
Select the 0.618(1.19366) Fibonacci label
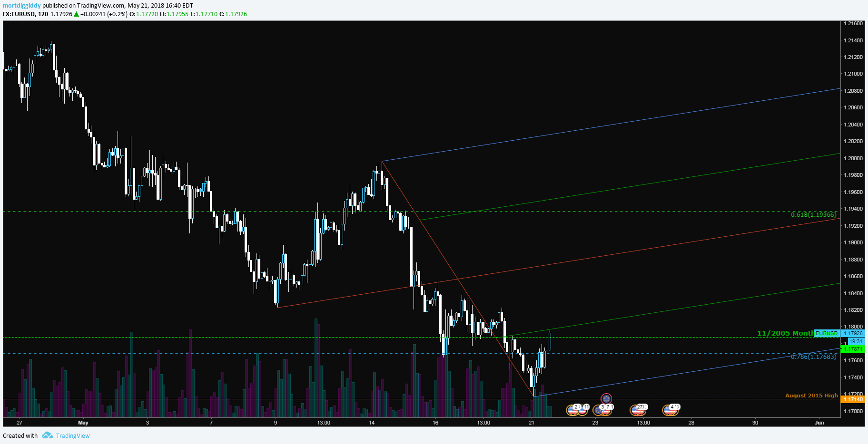click(x=813, y=215)
